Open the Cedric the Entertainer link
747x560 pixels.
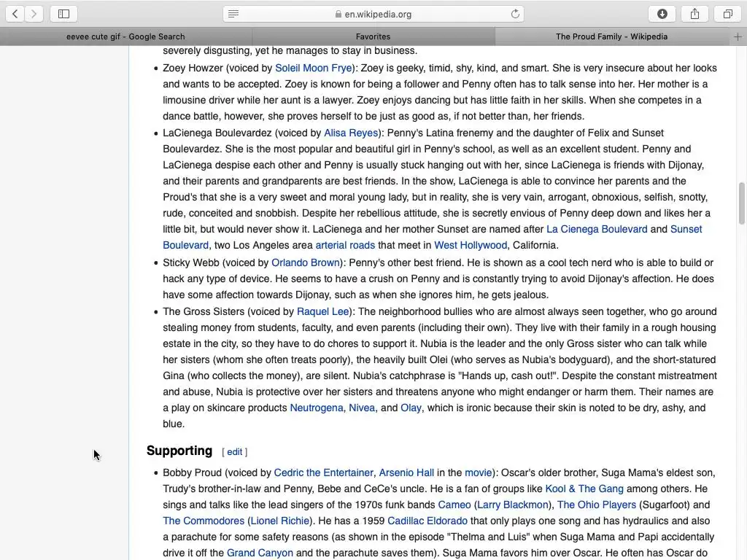click(323, 472)
